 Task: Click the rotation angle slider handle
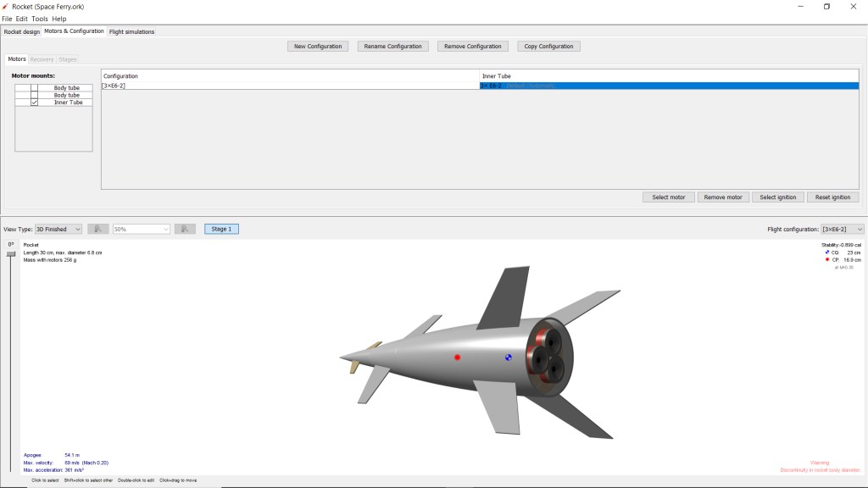coord(11,252)
